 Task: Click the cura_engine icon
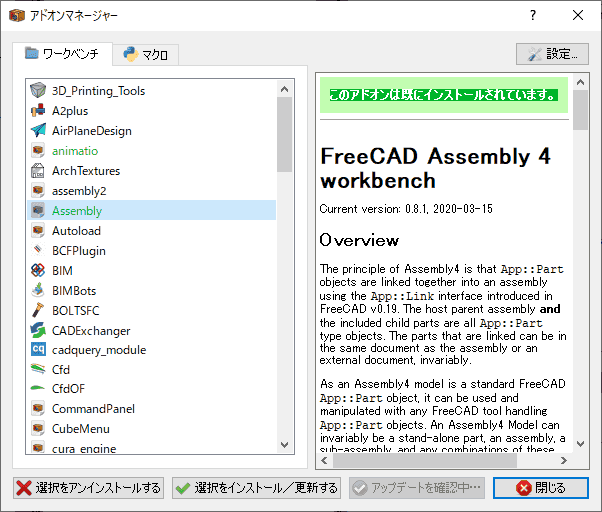tap(38, 448)
